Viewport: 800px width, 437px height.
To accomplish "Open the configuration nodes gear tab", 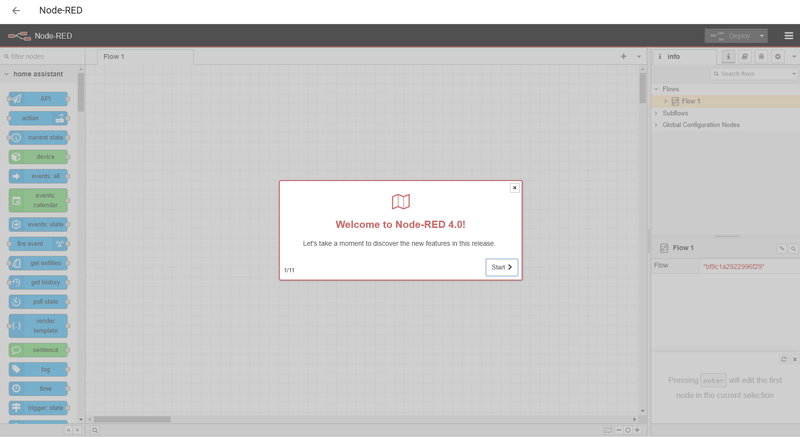I will coord(778,57).
